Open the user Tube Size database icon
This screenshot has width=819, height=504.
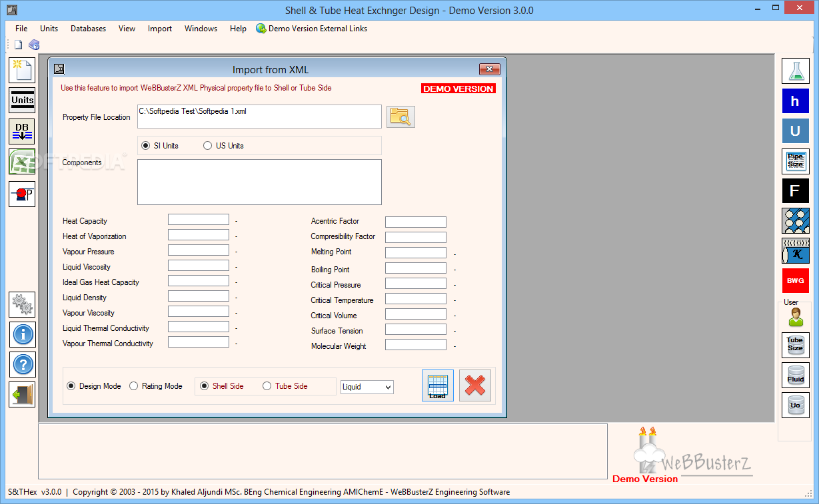[795, 345]
